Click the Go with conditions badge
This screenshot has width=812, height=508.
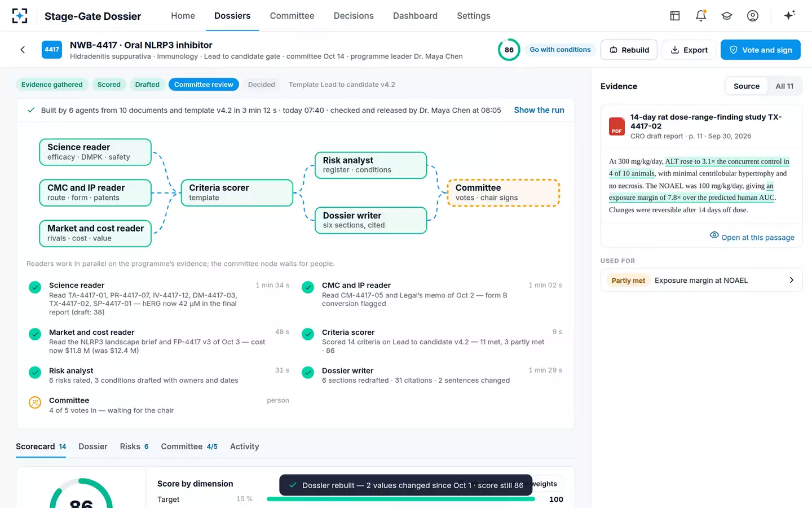(x=560, y=50)
